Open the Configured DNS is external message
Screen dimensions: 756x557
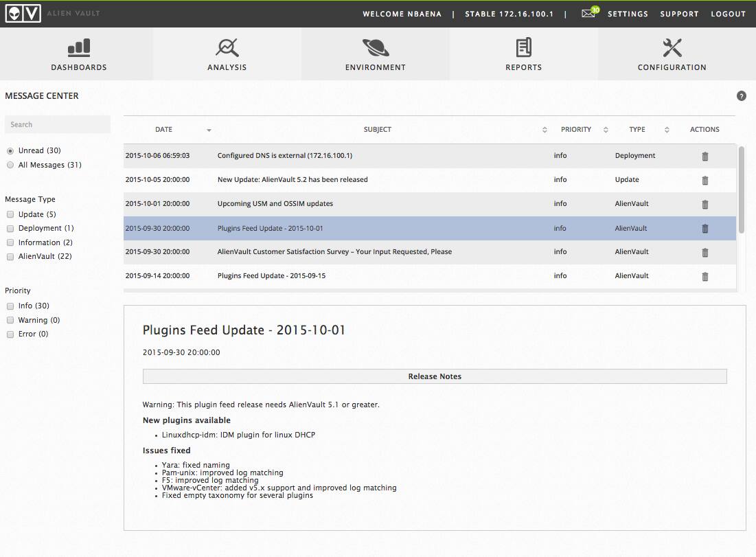click(285, 155)
